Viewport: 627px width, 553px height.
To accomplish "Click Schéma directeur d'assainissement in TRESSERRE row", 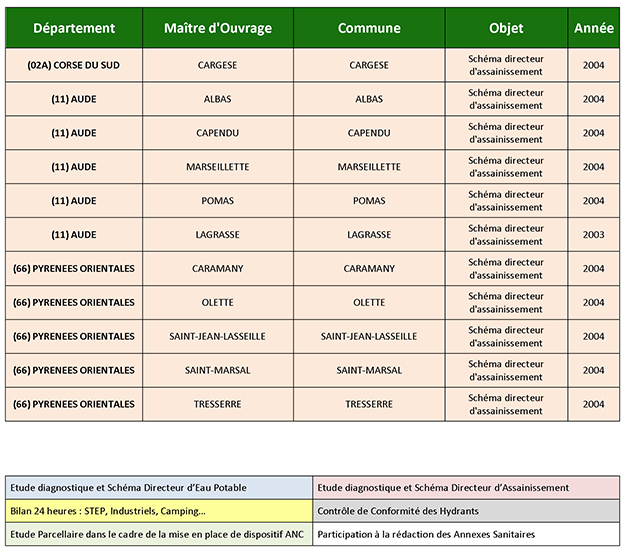I will [x=506, y=404].
